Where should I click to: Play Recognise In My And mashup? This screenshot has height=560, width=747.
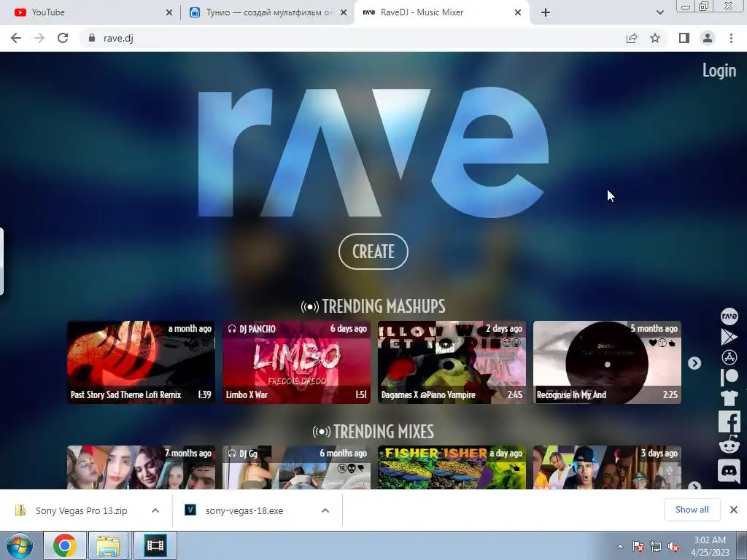[x=607, y=362]
